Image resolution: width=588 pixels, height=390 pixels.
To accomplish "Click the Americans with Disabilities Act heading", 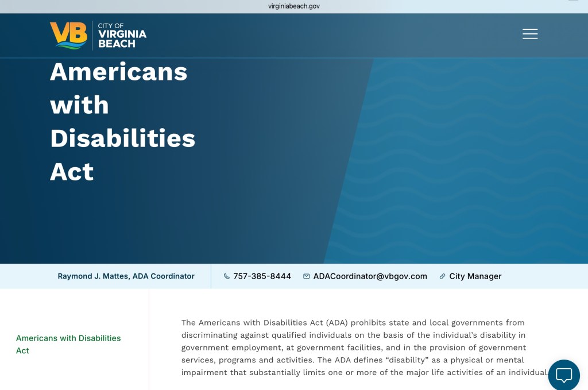I will (x=122, y=122).
